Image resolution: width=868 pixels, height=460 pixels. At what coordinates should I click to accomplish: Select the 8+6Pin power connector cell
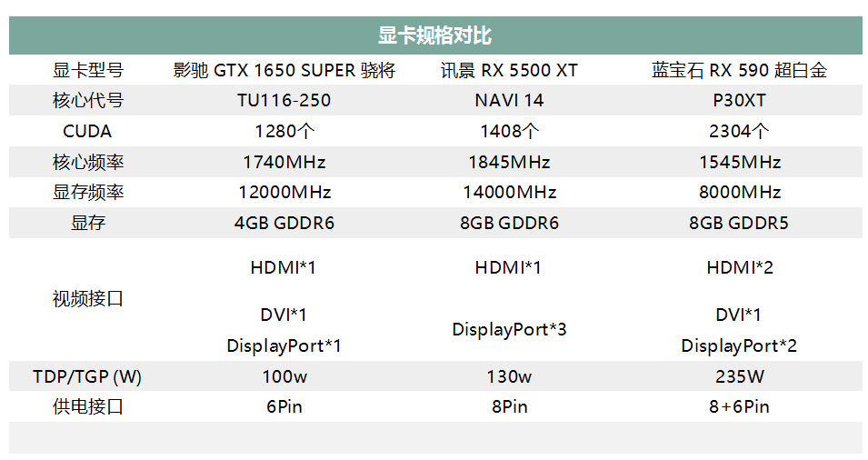point(739,407)
